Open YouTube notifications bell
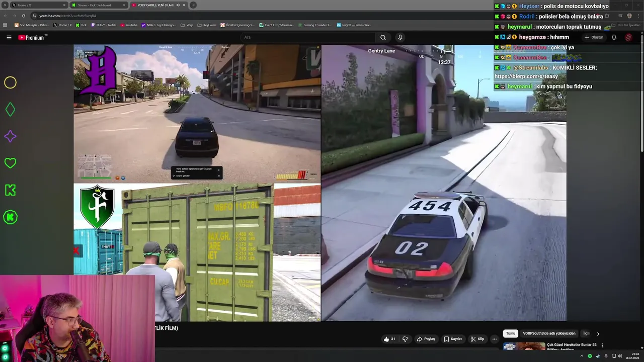The height and width of the screenshot is (362, 644). [614, 37]
